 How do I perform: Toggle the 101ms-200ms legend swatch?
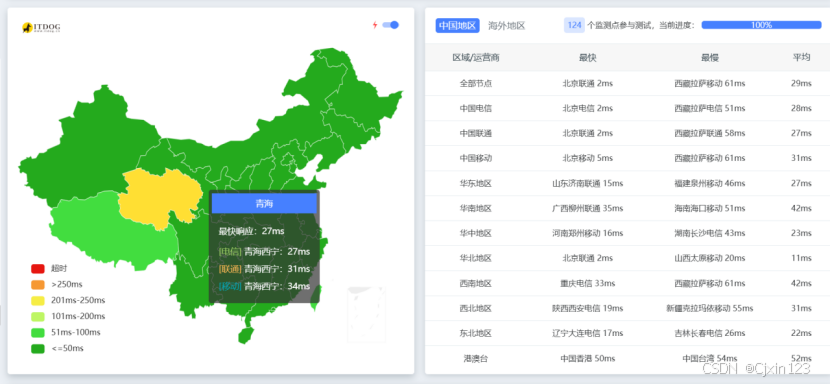pos(38,316)
